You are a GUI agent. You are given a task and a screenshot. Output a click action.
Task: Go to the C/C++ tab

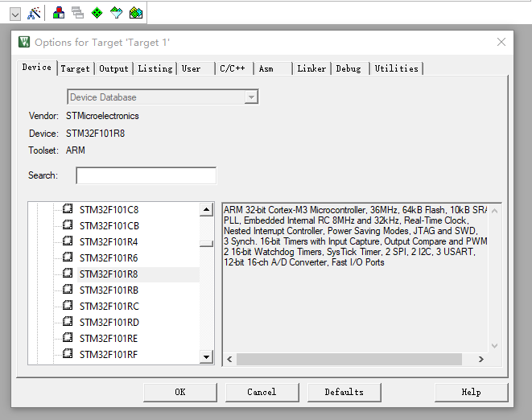[234, 68]
